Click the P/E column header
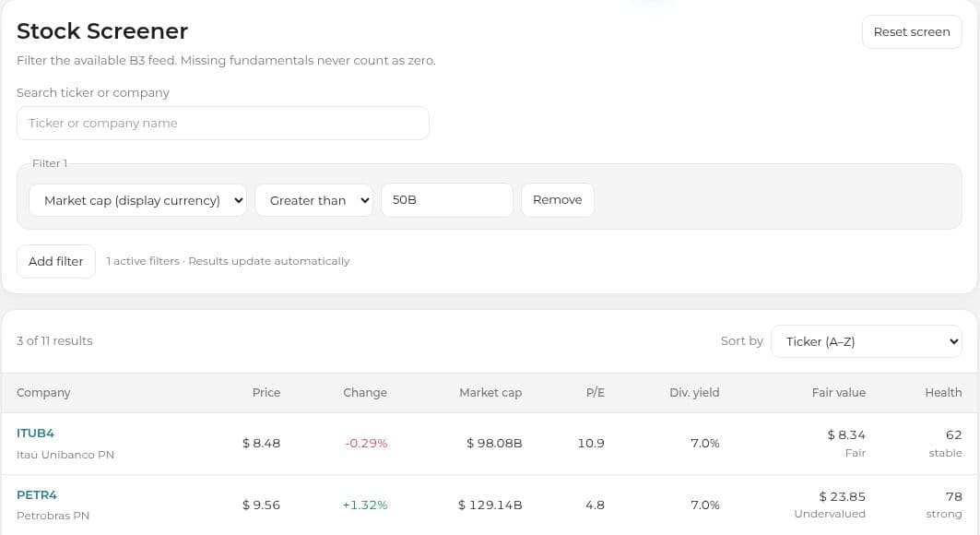The height and width of the screenshot is (535, 980). tap(595, 393)
